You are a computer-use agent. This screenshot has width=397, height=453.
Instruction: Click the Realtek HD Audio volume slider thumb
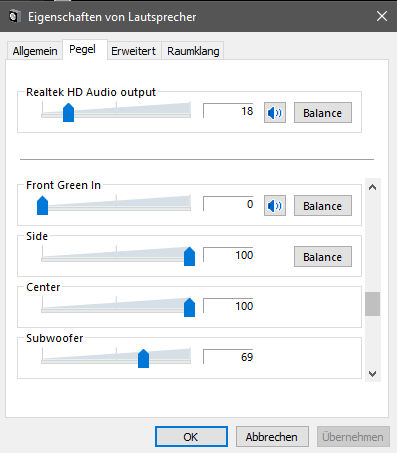click(x=68, y=113)
